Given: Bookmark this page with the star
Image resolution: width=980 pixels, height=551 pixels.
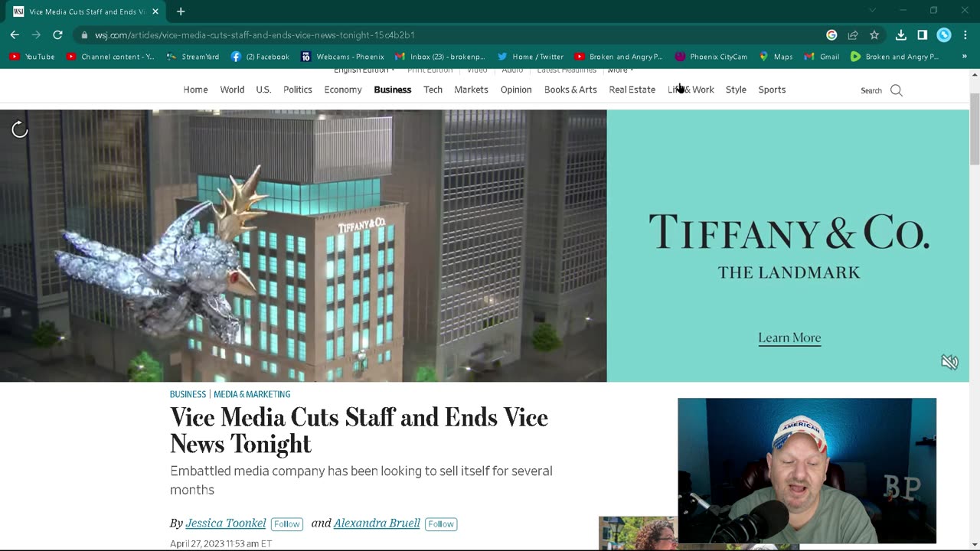Looking at the screenshot, I should tap(874, 35).
